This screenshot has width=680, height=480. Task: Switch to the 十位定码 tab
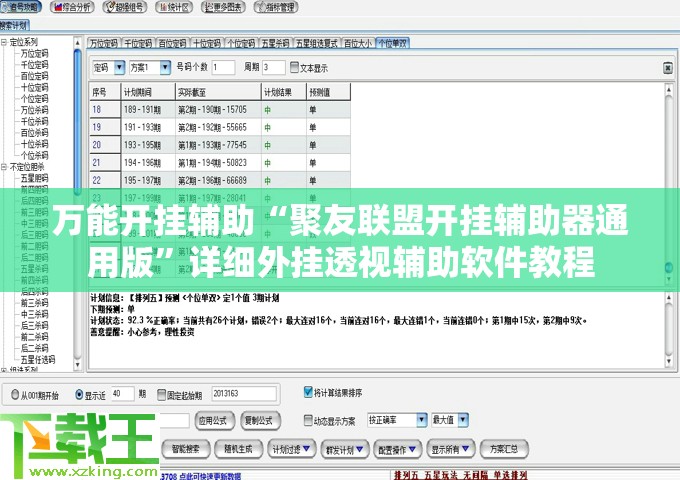206,43
